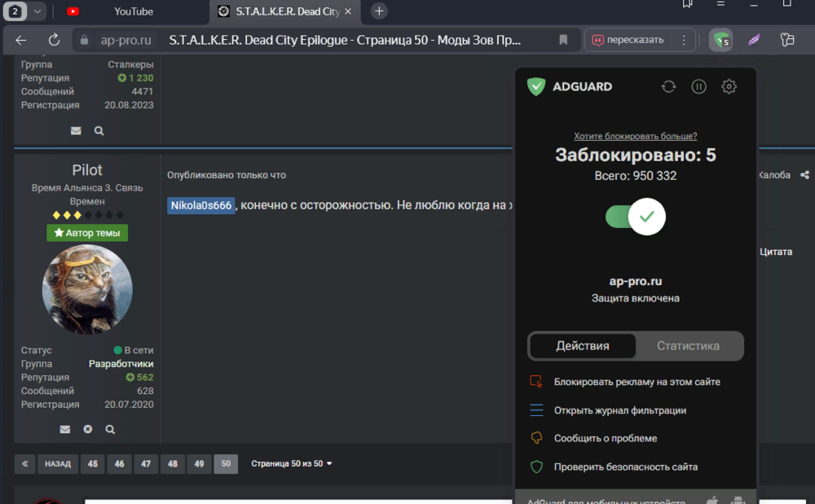Switch to the "Статистика" tab in AdGuard
Image resolution: width=815 pixels, height=504 pixels.
point(688,346)
